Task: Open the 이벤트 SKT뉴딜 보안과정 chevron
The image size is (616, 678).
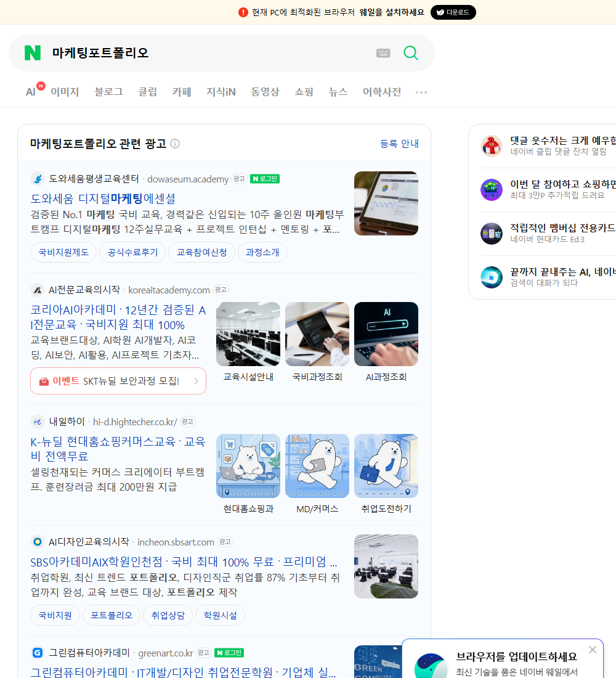Action: (196, 381)
